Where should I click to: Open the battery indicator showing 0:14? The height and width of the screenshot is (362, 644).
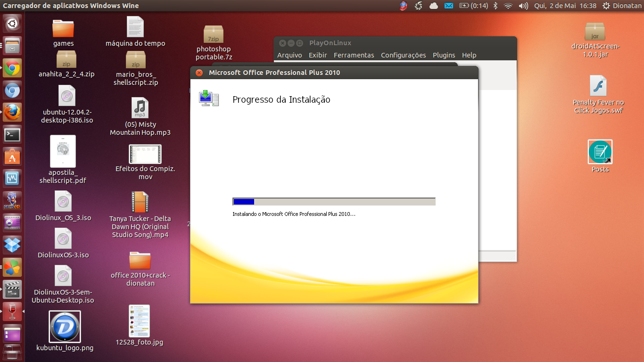pos(474,6)
